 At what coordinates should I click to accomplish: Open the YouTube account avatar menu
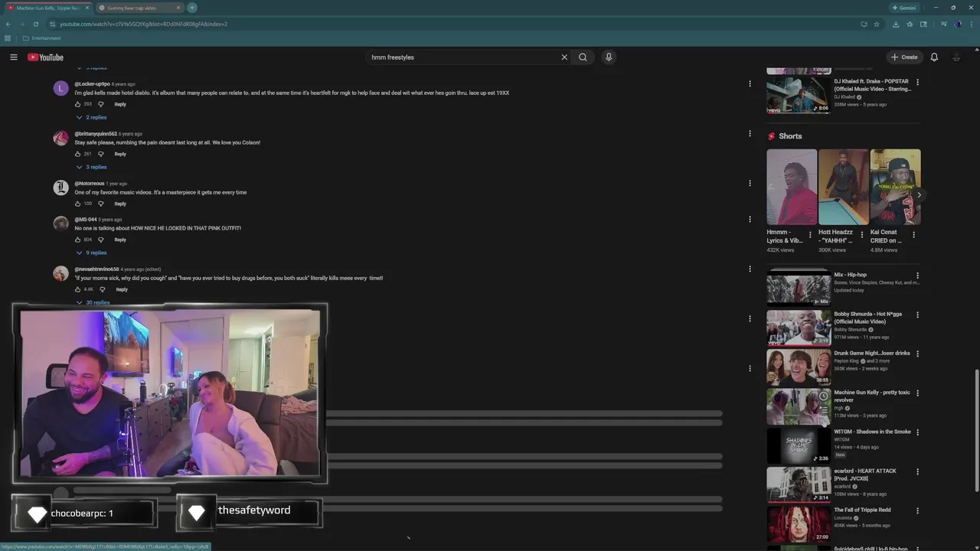click(x=956, y=57)
